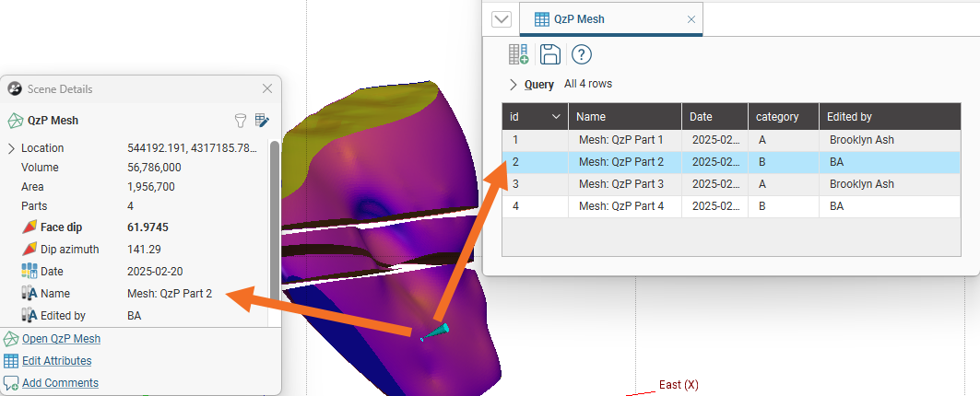The height and width of the screenshot is (396, 980).
Task: Save the attribute table with the disk icon
Action: point(549,54)
